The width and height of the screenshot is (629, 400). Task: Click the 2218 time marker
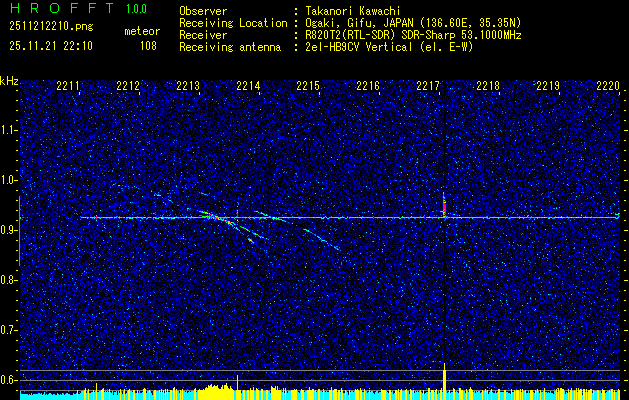point(488,86)
